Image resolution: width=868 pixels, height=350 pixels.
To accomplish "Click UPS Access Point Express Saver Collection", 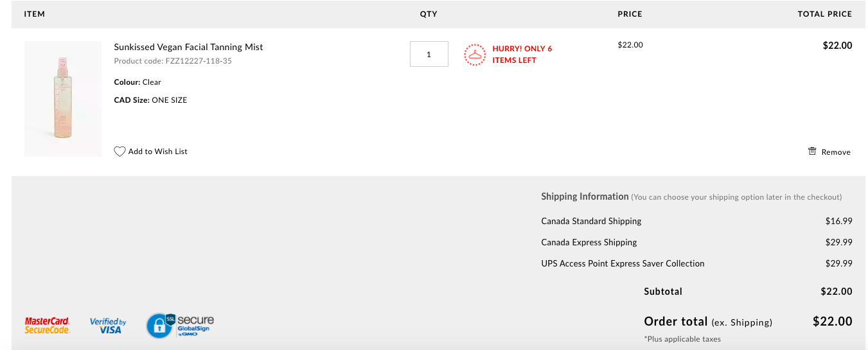I will point(623,263).
